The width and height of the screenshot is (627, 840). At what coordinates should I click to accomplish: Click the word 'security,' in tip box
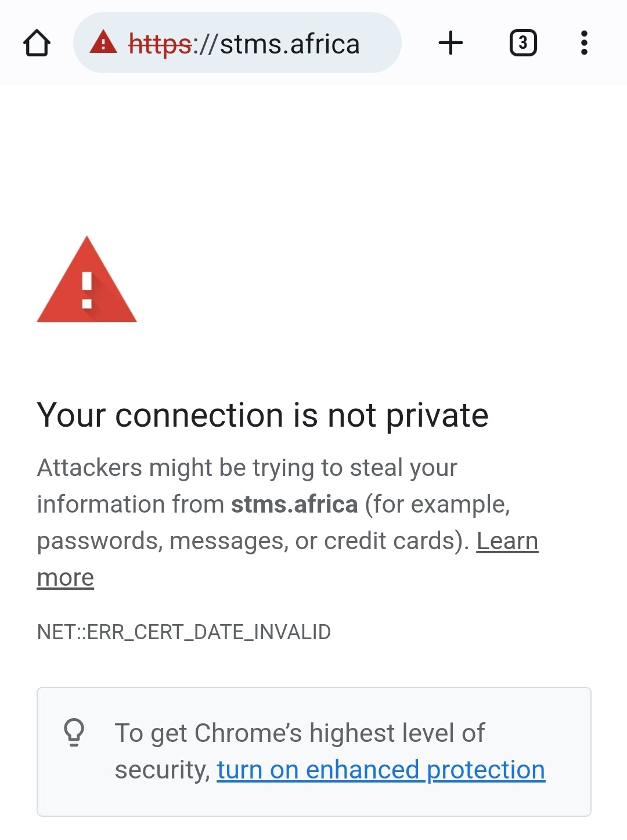point(162,770)
